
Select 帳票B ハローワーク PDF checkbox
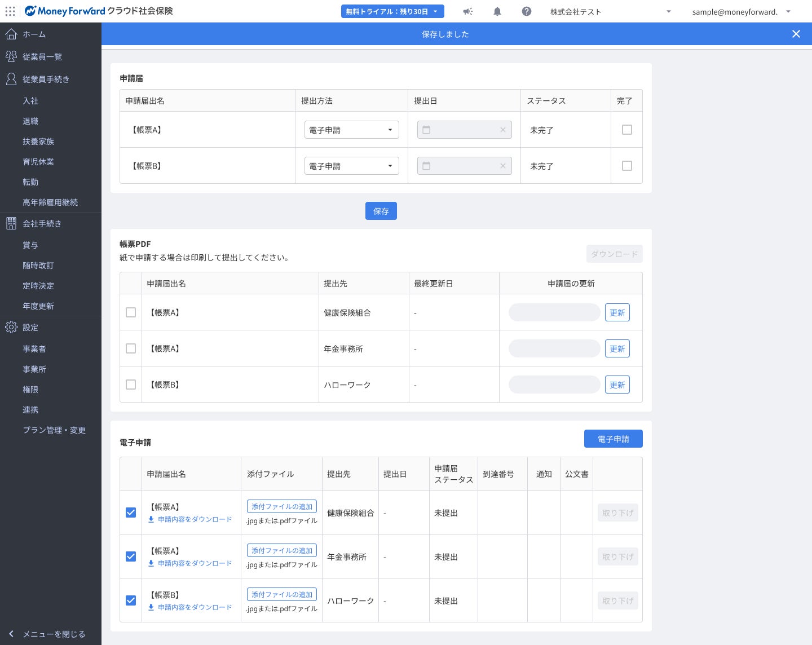point(131,385)
